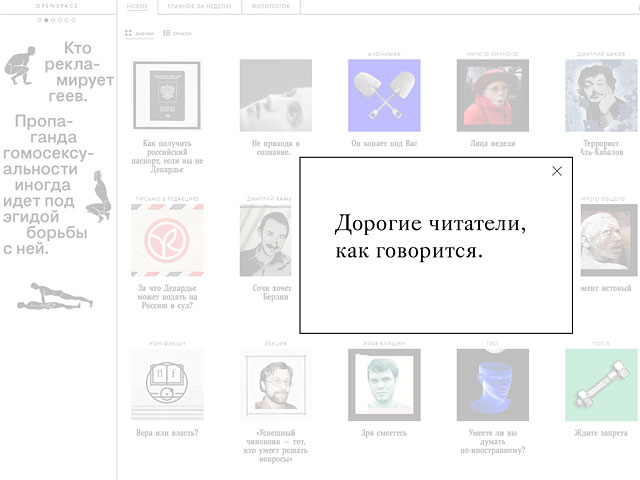
Task: Click the bolt icon on green background
Action: pos(601,385)
